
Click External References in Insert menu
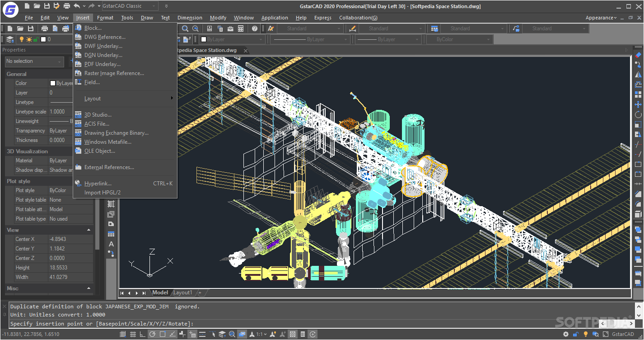coord(125,167)
